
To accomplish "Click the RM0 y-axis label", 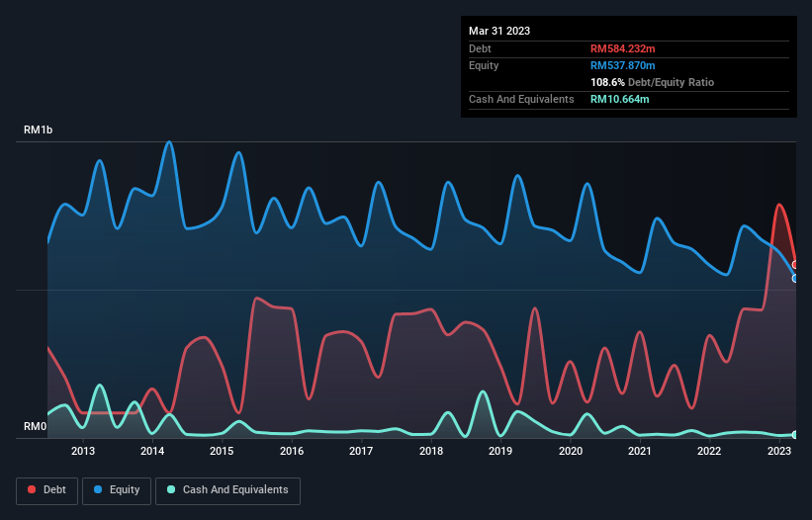I will tap(36, 426).
